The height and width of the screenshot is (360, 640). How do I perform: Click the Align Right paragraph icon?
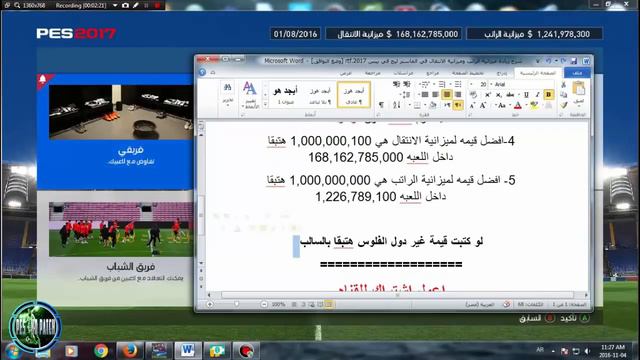(458, 95)
